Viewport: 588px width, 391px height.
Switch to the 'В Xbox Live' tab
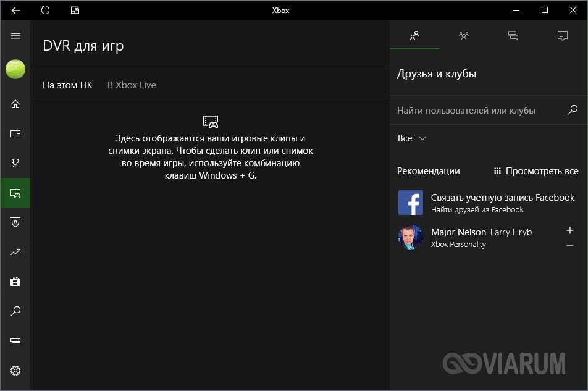(132, 85)
